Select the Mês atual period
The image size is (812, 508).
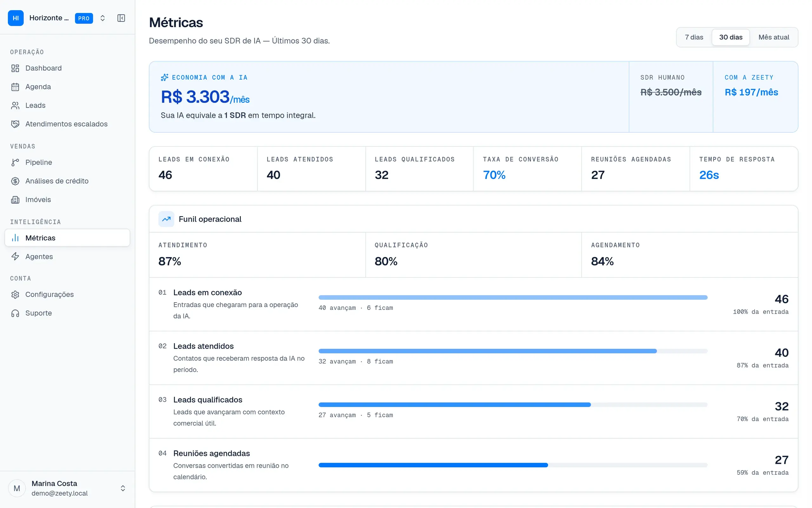tap(773, 37)
